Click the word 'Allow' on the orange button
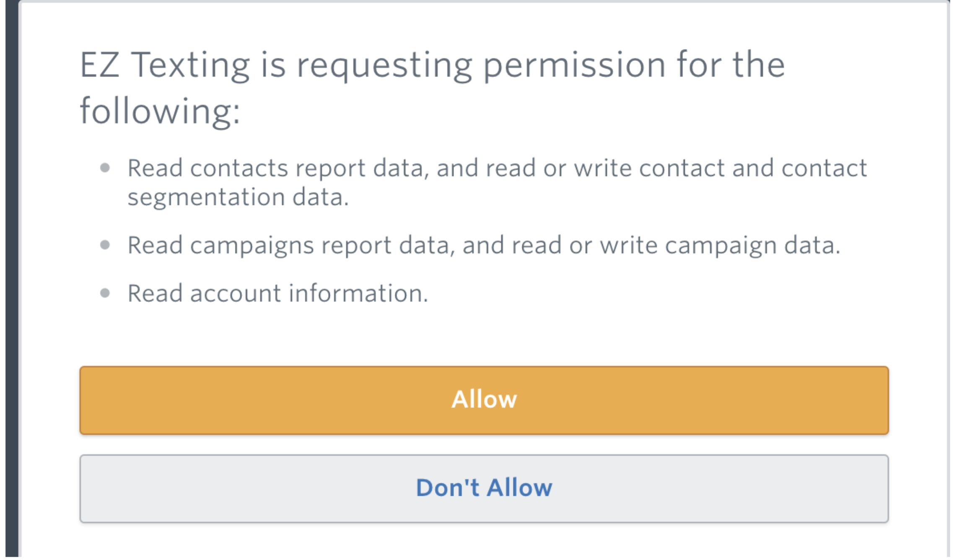Viewport: 954px width, 560px height. tap(484, 399)
